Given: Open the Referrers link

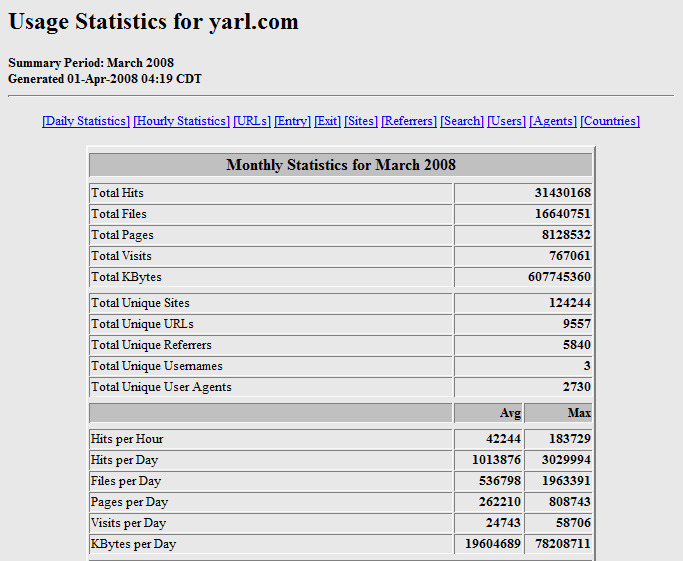Looking at the screenshot, I should coord(409,121).
